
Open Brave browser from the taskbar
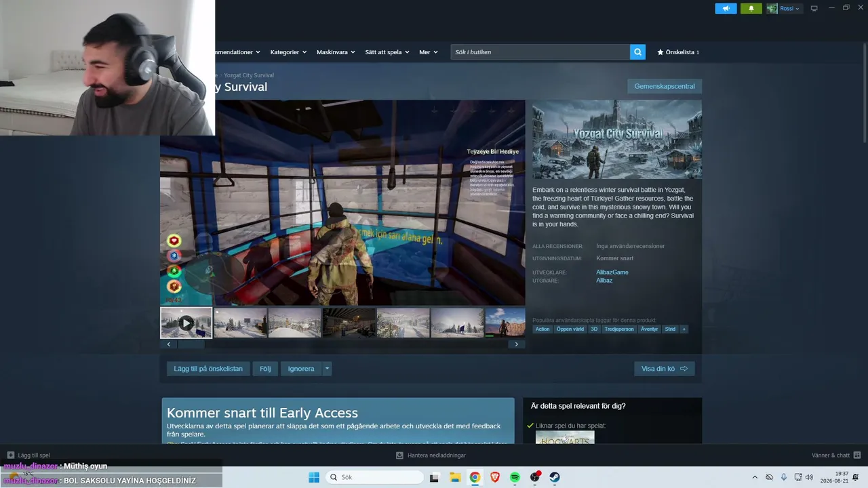click(495, 477)
